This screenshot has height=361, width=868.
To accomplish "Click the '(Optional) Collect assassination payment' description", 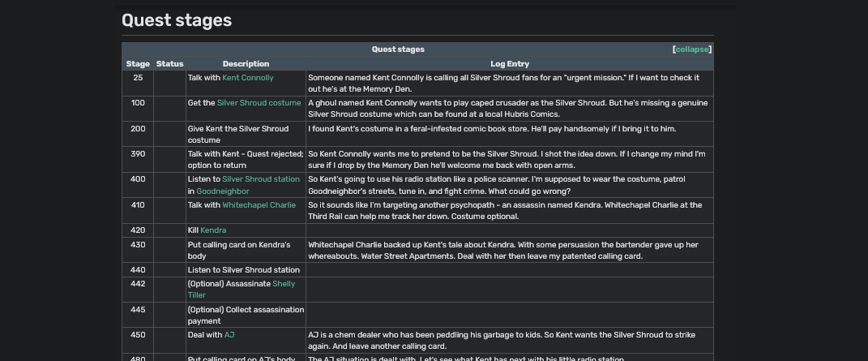I will 246,315.
